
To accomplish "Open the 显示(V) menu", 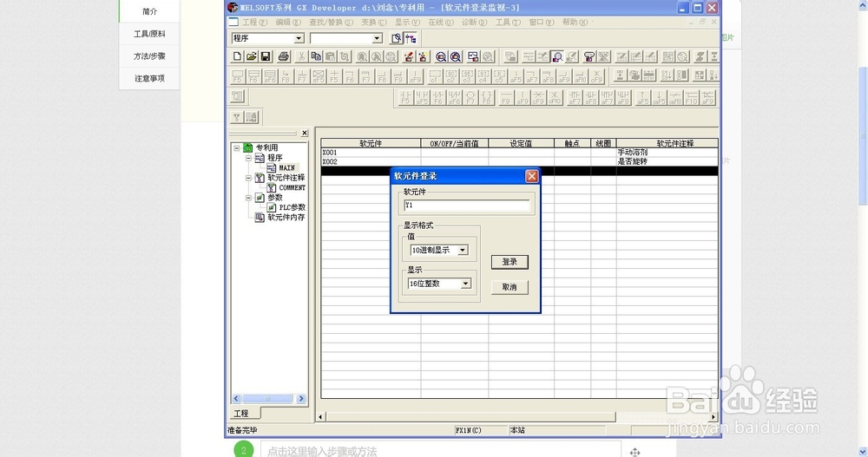I will 407,23.
